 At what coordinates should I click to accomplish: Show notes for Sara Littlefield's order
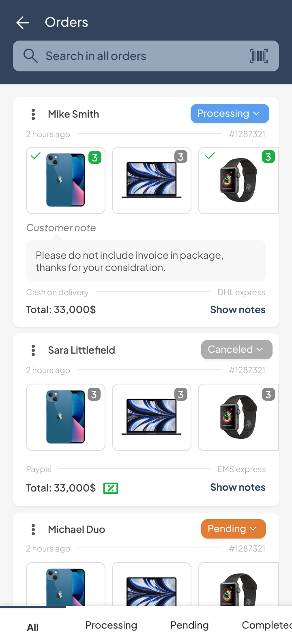coord(238,487)
